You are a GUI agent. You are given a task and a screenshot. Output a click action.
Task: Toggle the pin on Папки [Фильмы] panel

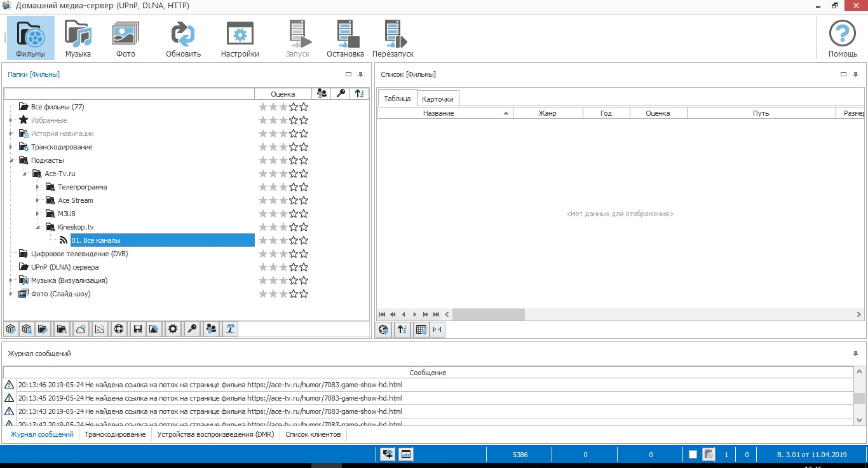click(361, 74)
